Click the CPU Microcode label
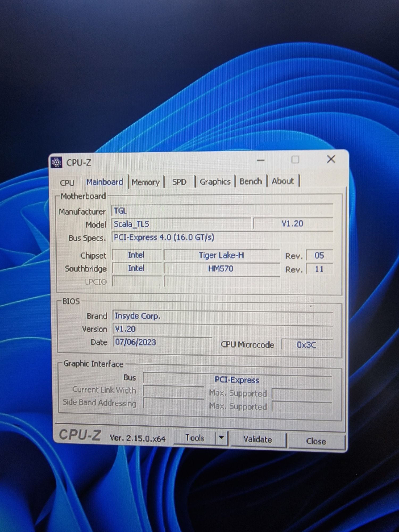This screenshot has height=532, width=399. pyautogui.click(x=247, y=344)
